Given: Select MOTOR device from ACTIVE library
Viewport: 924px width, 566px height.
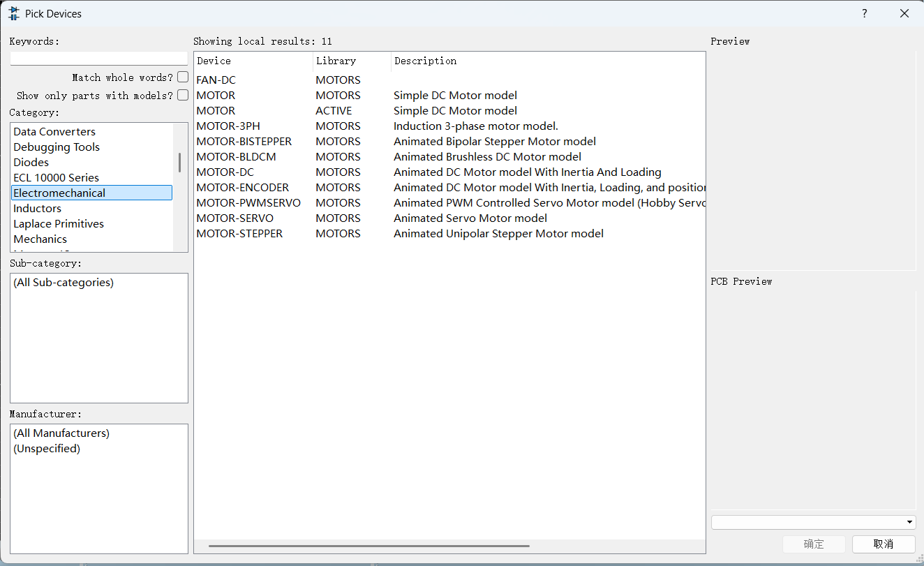Looking at the screenshot, I should tap(449, 110).
